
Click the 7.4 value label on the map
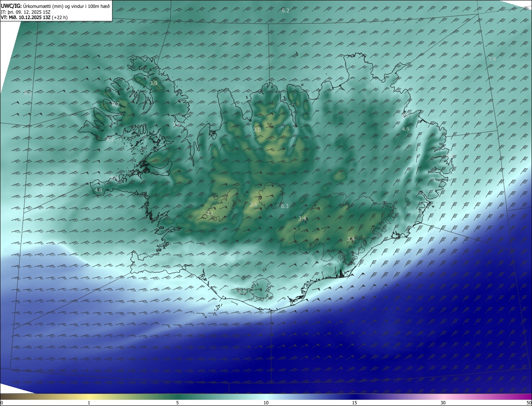click(x=492, y=59)
